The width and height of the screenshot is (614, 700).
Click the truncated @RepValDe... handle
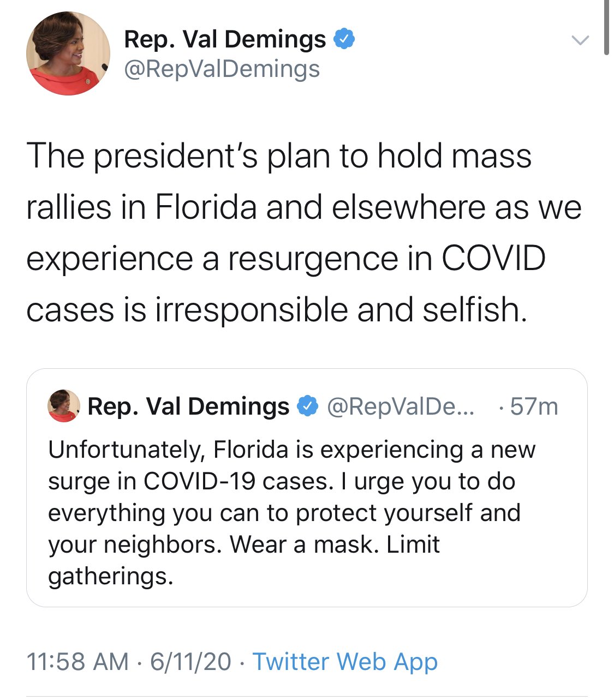[x=401, y=406]
